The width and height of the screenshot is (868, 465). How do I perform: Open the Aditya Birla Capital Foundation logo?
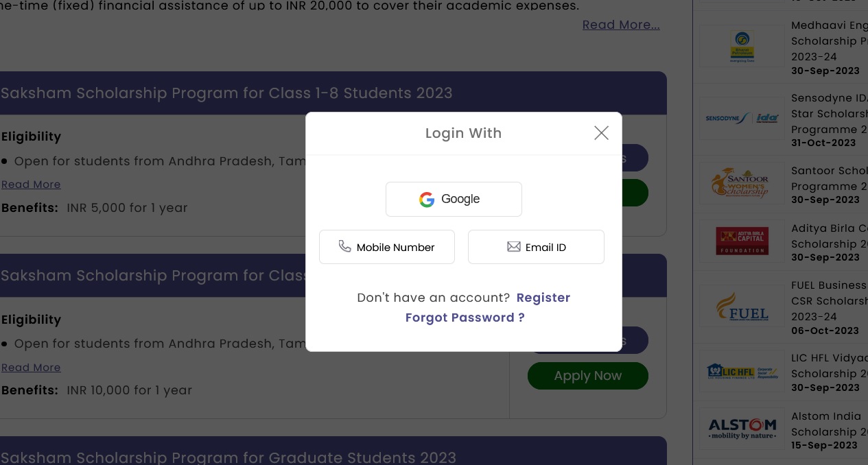point(742,241)
